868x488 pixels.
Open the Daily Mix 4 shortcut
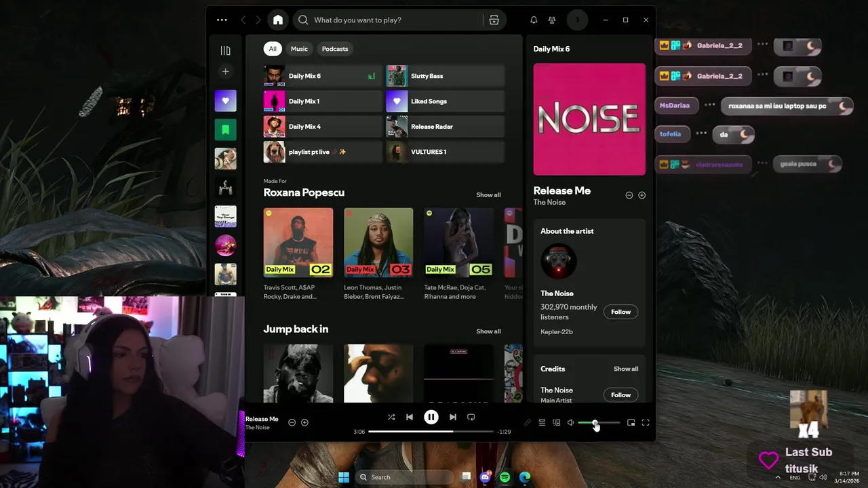323,127
